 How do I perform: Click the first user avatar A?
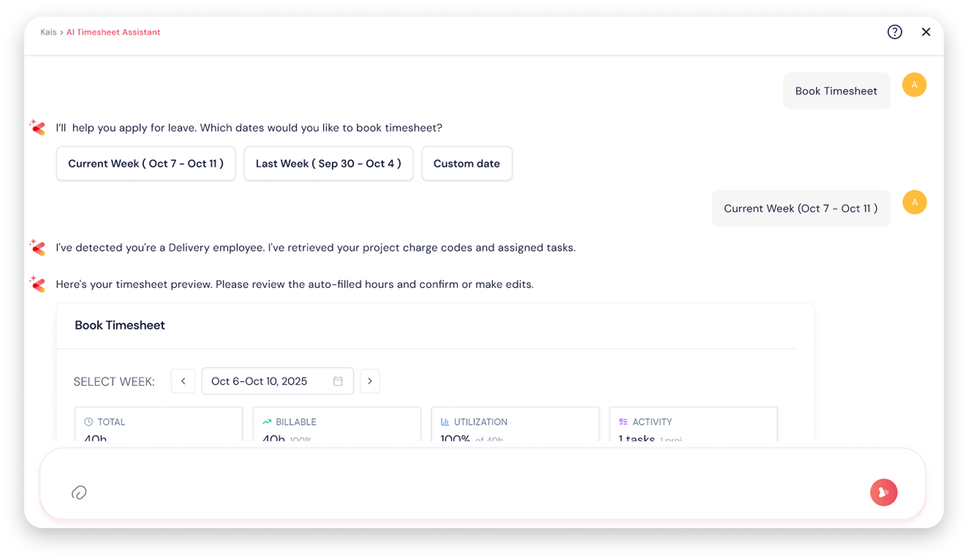click(914, 85)
